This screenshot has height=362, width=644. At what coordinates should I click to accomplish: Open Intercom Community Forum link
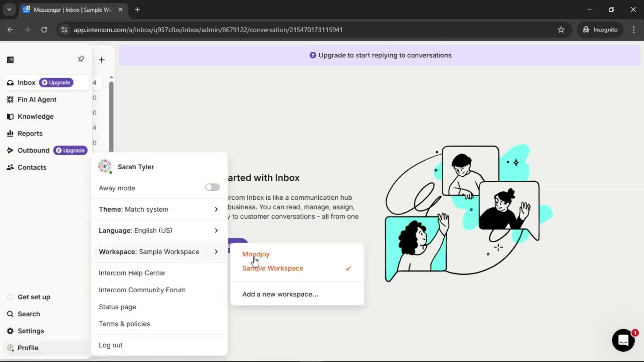[142, 290]
